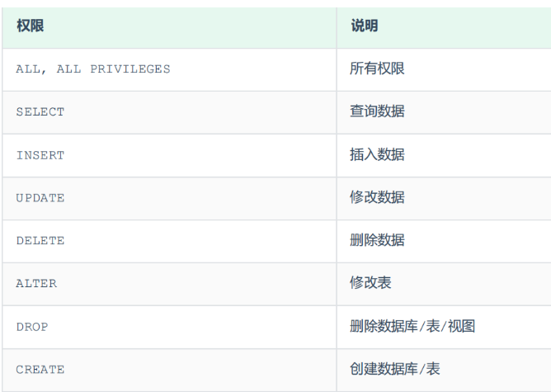Click the 删除数据库/表/视图 description text

(x=412, y=326)
